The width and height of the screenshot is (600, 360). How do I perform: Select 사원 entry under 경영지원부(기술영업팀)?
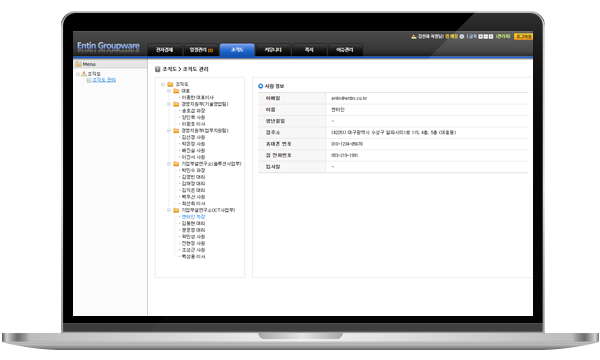[193, 117]
